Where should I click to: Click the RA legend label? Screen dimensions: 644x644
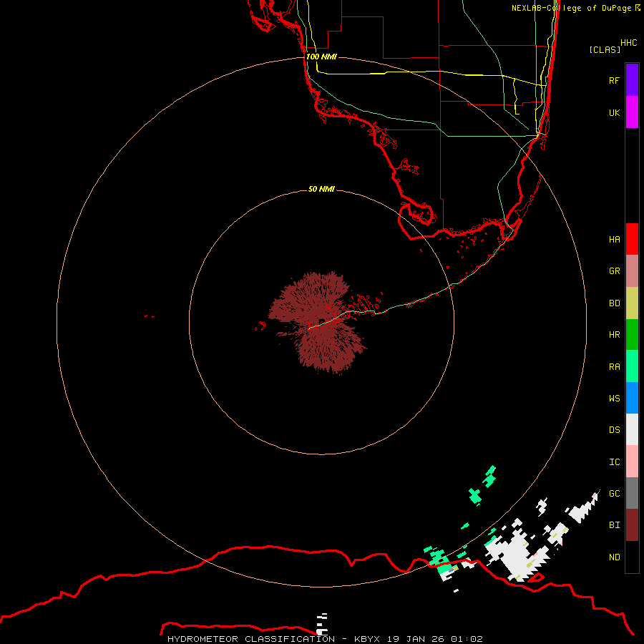pos(614,367)
